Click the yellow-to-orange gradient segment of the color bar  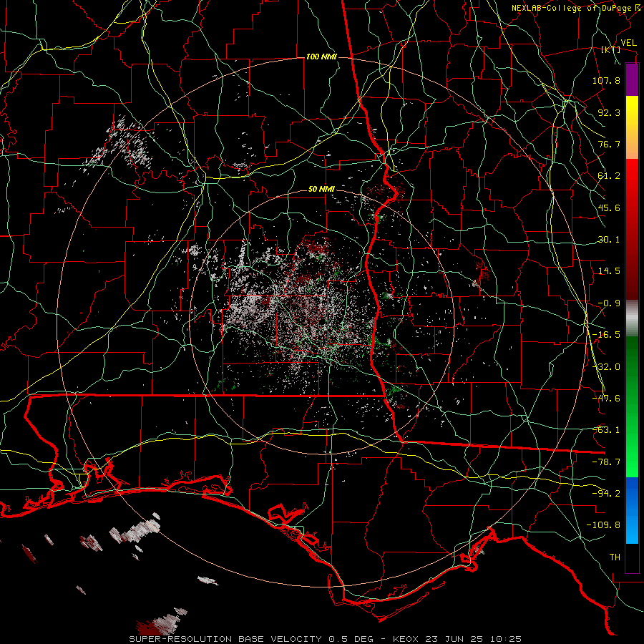[632, 127]
